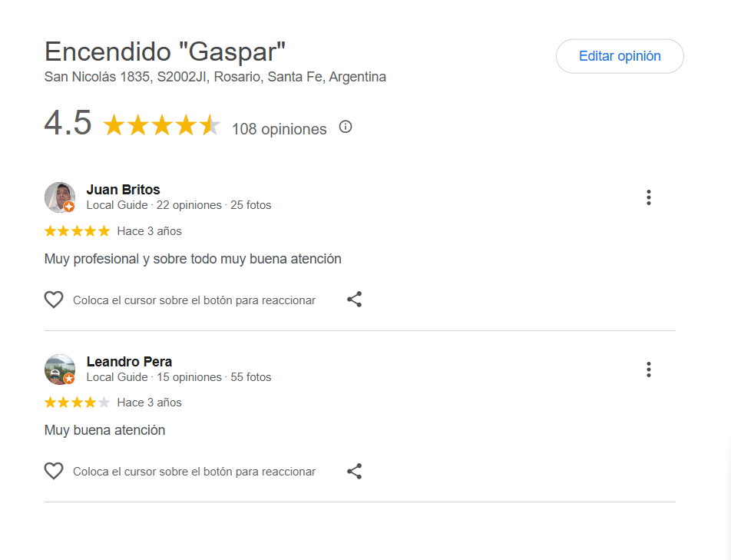Click Juan Britos's five-star rating
Viewport: 731px width, 560px height.
pyautogui.click(x=77, y=231)
